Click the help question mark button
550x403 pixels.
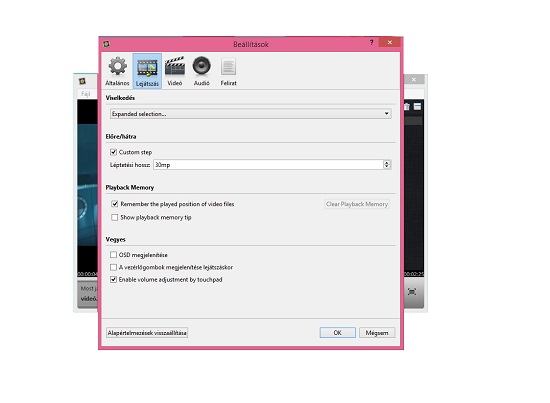371,42
